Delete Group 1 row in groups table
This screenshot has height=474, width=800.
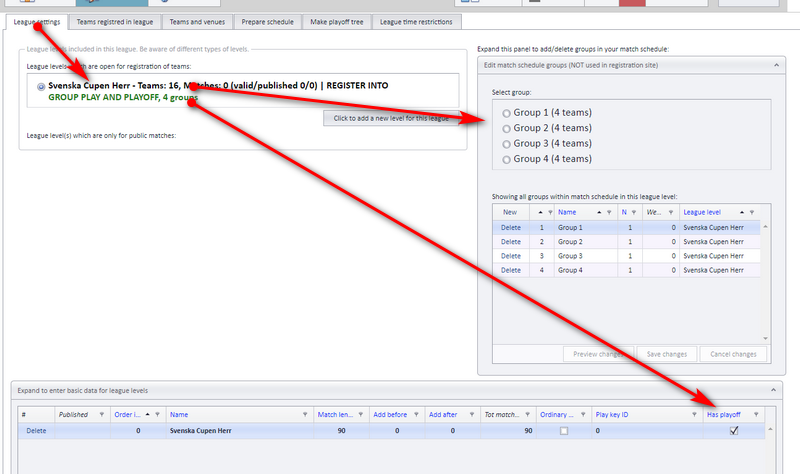click(511, 228)
